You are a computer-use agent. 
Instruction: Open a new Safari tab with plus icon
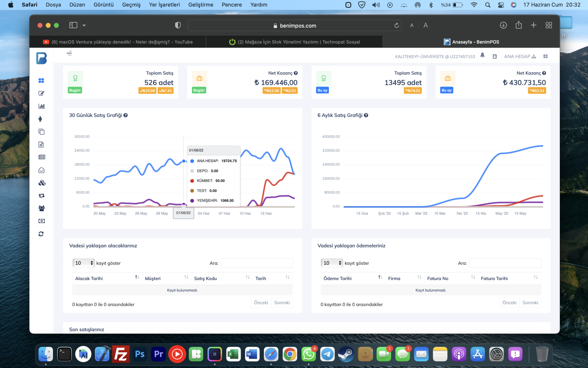(534, 25)
